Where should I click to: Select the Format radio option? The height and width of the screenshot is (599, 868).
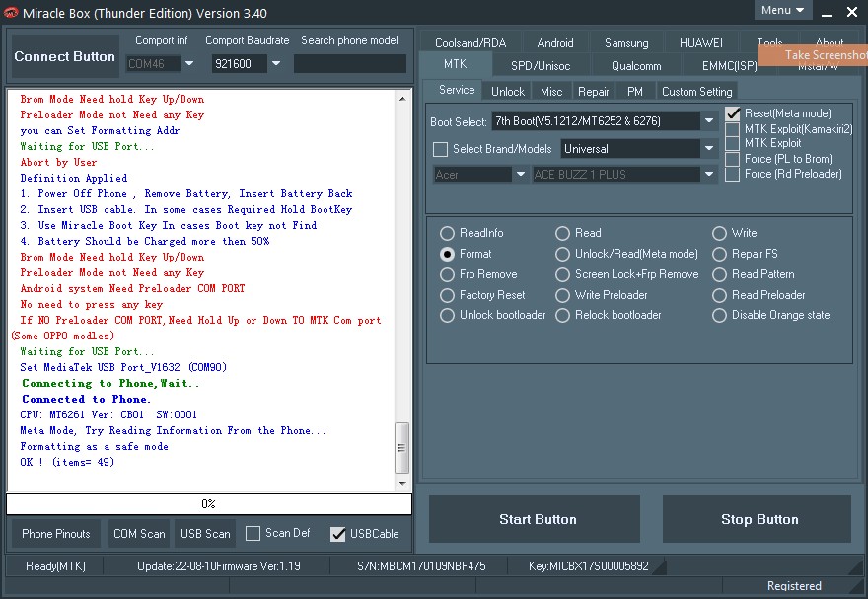[447, 254]
